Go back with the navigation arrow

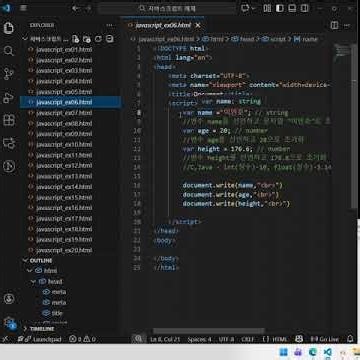point(76,8)
